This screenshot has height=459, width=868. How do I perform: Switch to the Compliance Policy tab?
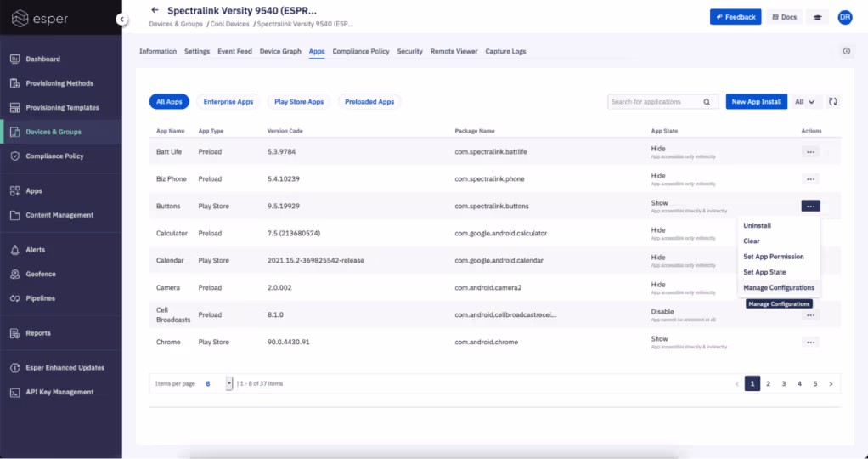click(361, 51)
